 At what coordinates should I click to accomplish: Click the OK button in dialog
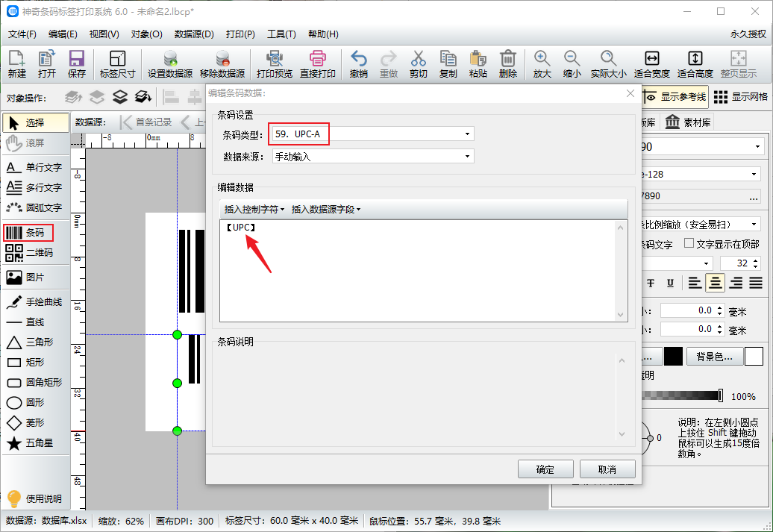(x=545, y=469)
